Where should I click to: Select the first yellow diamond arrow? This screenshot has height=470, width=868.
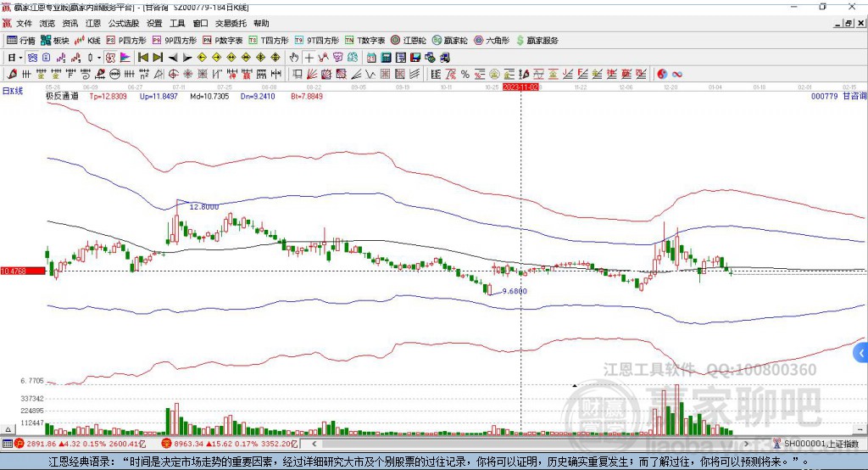[202, 58]
